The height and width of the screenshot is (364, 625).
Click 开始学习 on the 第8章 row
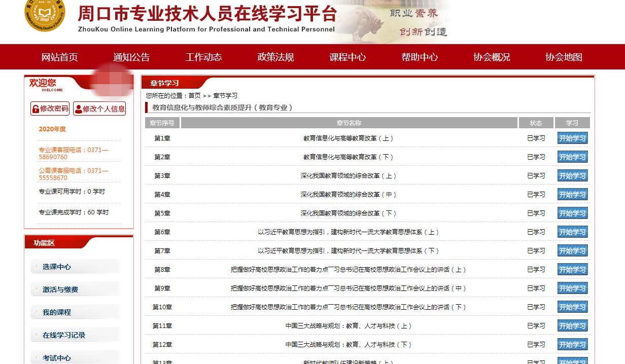click(x=572, y=270)
